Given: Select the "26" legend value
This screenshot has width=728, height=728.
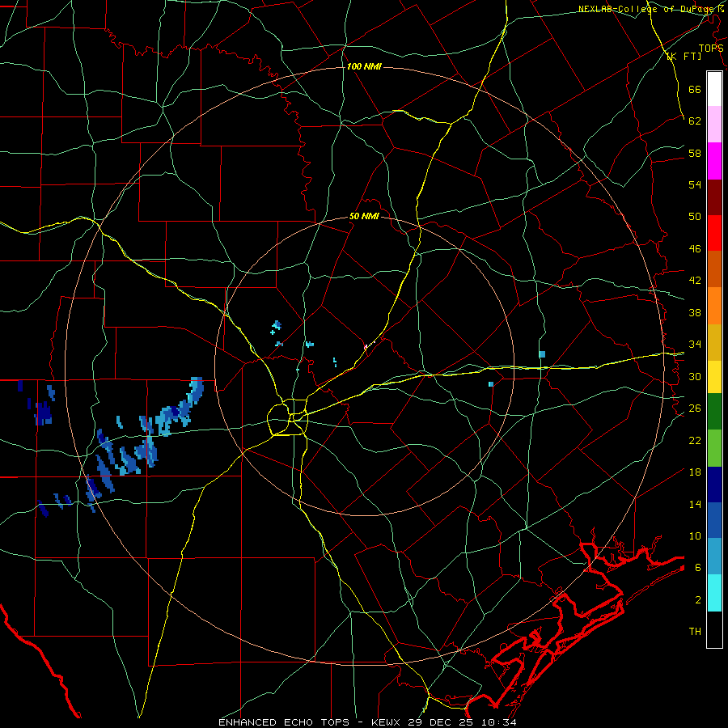Looking at the screenshot, I should click(x=695, y=408).
